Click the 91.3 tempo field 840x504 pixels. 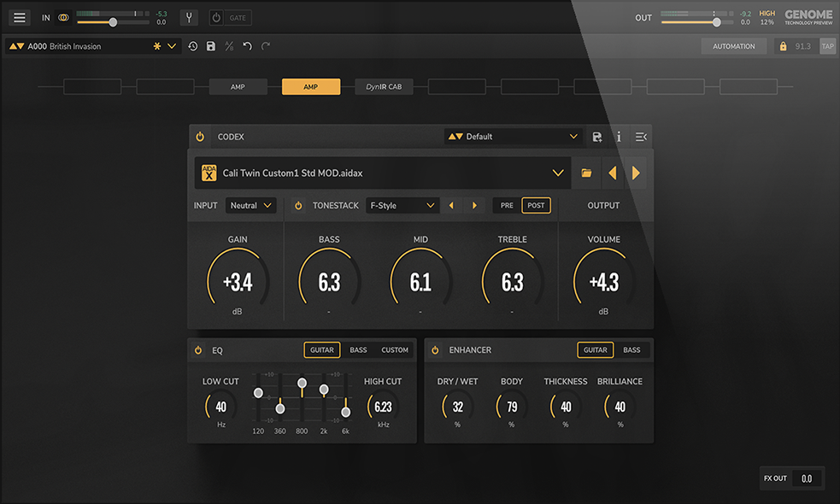pos(802,47)
